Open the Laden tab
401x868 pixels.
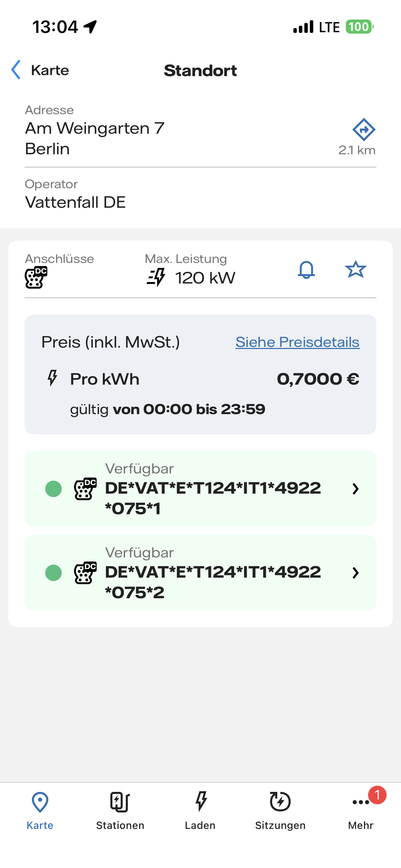(x=200, y=810)
